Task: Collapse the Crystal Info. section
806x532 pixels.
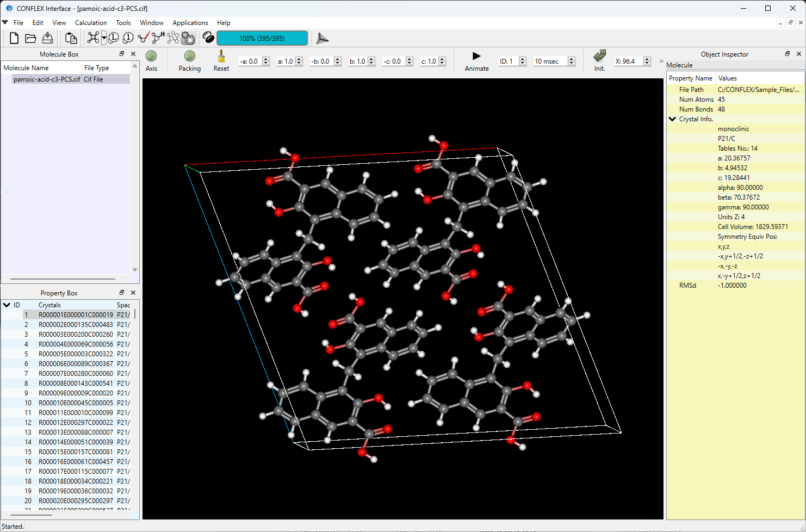Action: pyautogui.click(x=673, y=119)
